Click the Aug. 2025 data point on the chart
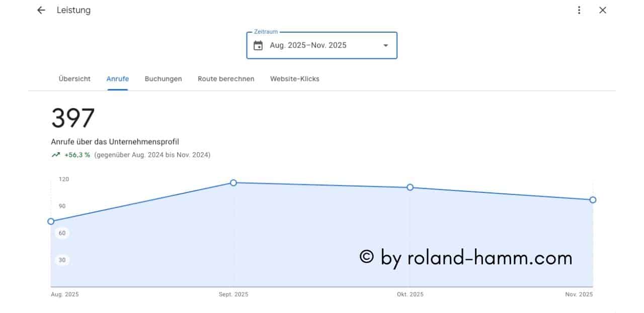The image size is (644, 313). (x=51, y=222)
